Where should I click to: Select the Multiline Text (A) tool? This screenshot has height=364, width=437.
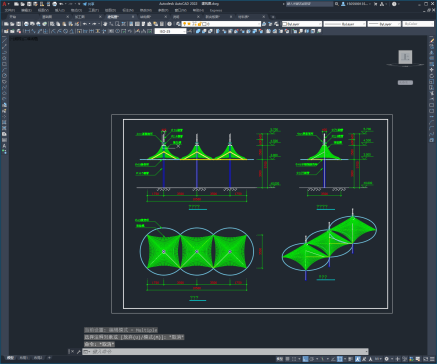(x=4, y=146)
